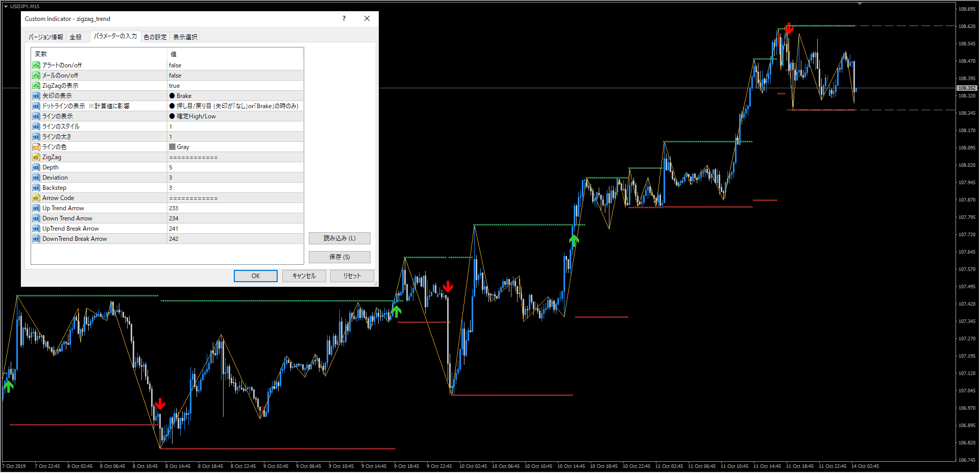Image resolution: width=980 pixels, height=473 pixels.
Task: Click the Arrow Code string icon
Action: (36, 198)
